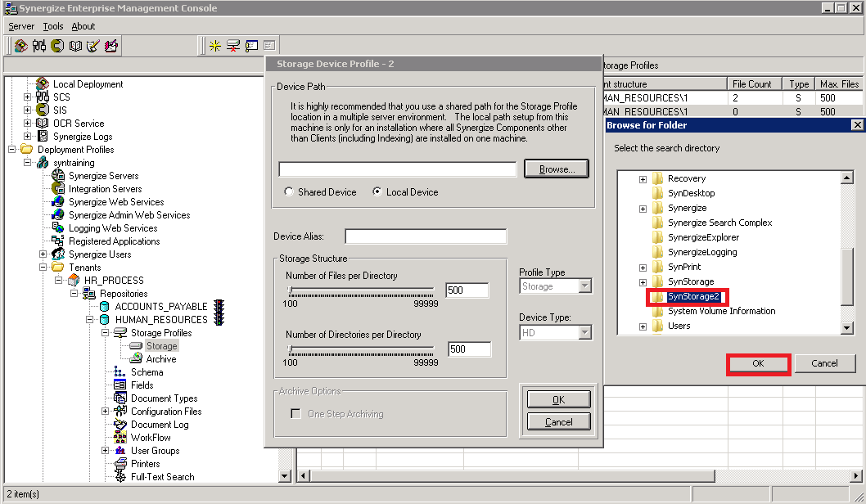Click the SIS horseshoe toolbar icon

pos(57,46)
